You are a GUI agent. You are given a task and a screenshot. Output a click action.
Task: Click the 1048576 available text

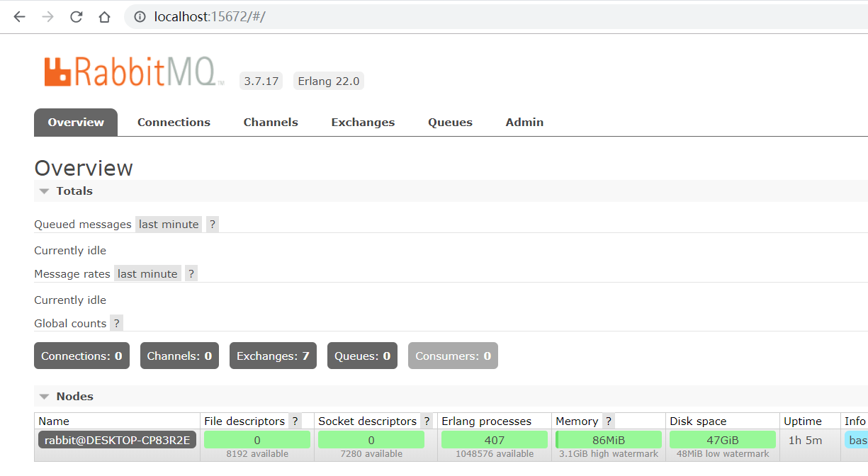[495, 454]
